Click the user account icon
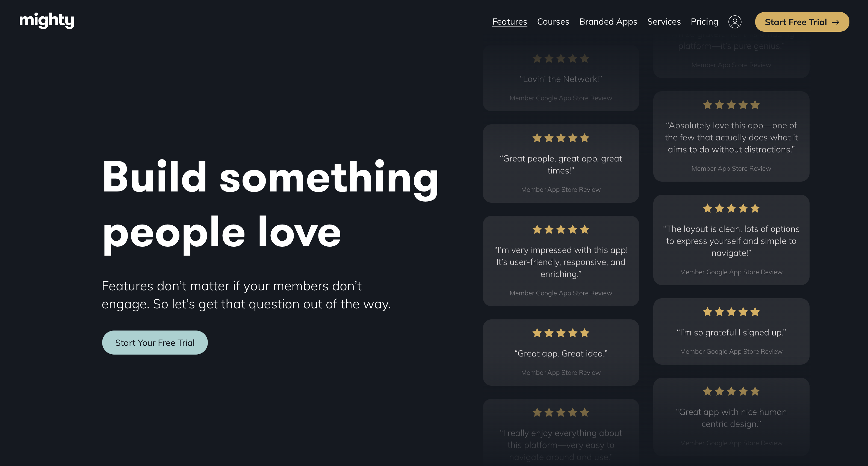The image size is (868, 466). [x=735, y=22]
